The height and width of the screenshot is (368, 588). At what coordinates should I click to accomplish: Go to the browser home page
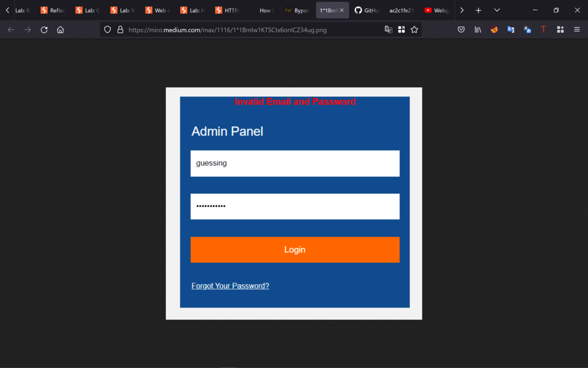pos(60,30)
